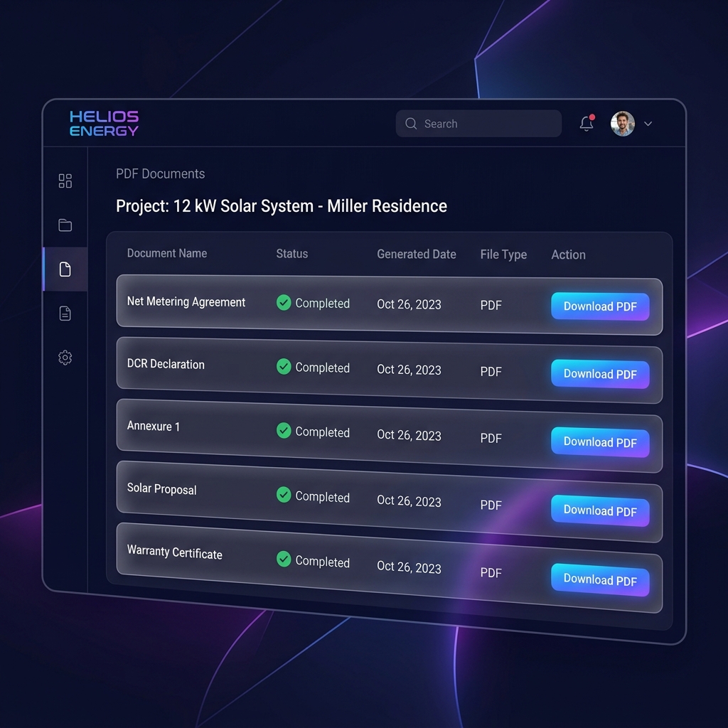Screen dimensions: 728x728
Task: Click the File Type column header
Action: tap(503, 255)
